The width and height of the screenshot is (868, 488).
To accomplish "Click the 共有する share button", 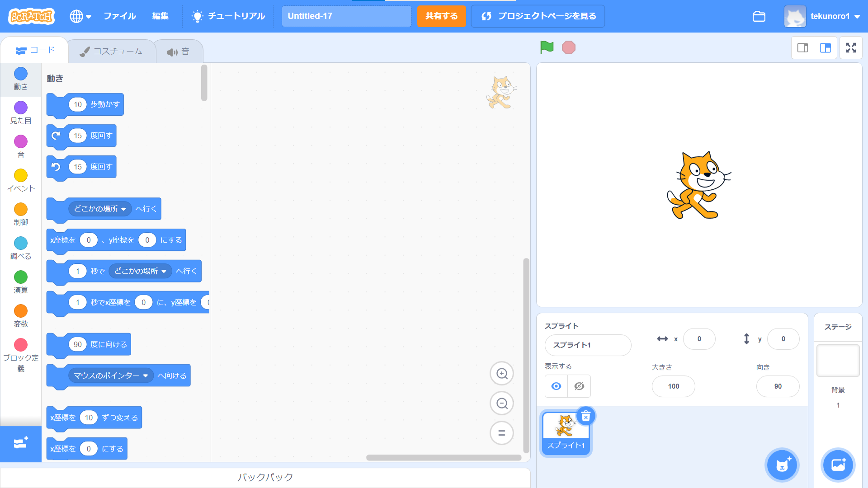I will pyautogui.click(x=441, y=16).
